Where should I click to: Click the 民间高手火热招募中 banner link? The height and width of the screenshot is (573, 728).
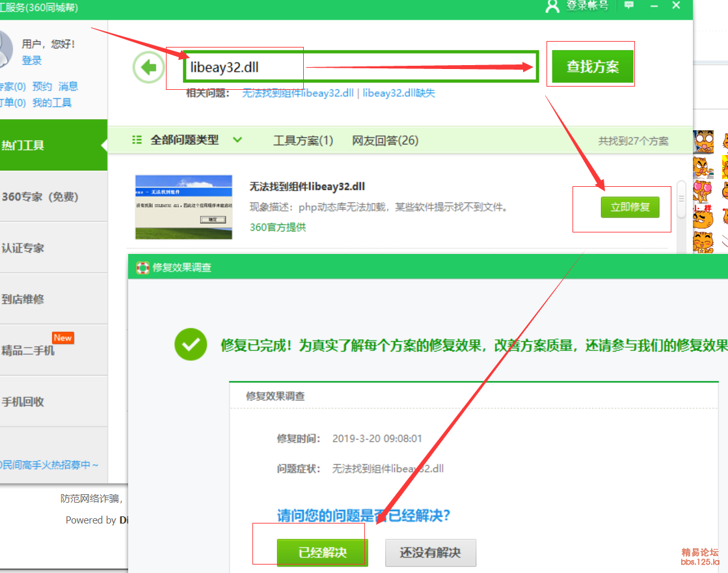tap(49, 465)
